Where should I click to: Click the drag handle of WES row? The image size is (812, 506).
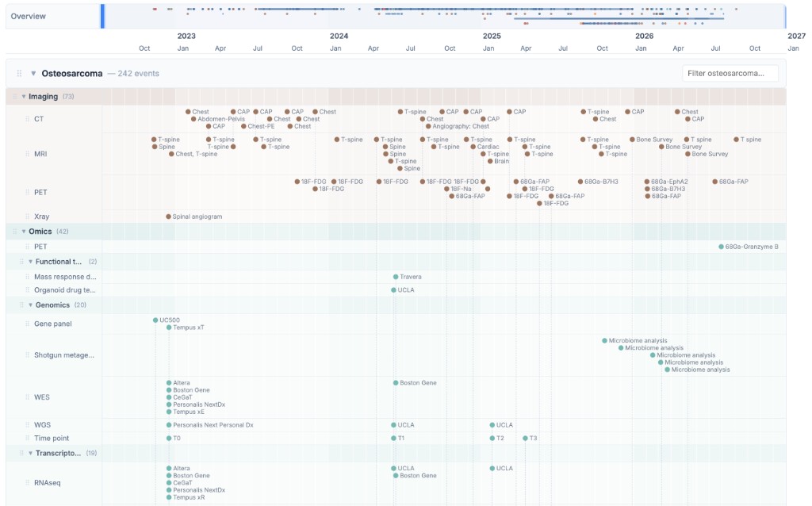[x=28, y=397]
